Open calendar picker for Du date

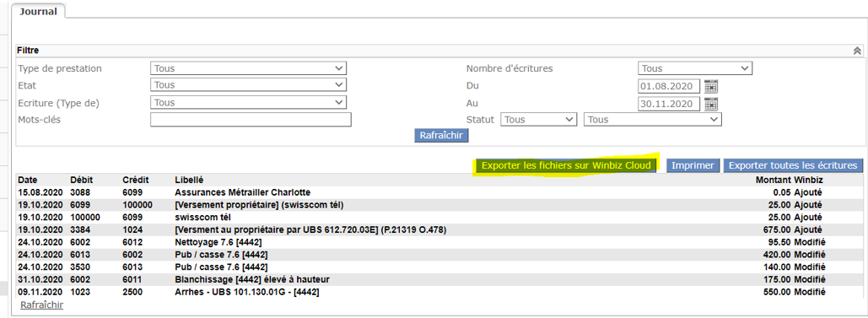(711, 86)
